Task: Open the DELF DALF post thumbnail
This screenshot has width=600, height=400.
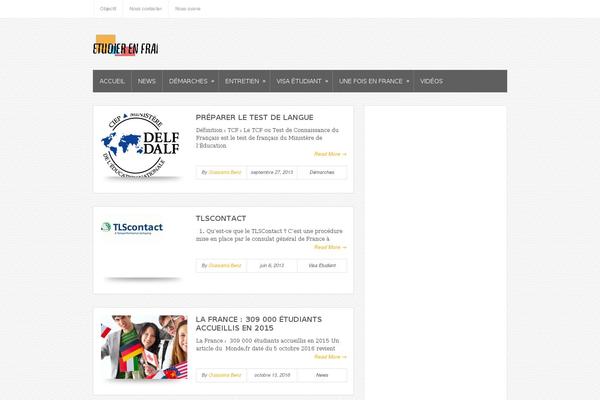Action: 141,146
